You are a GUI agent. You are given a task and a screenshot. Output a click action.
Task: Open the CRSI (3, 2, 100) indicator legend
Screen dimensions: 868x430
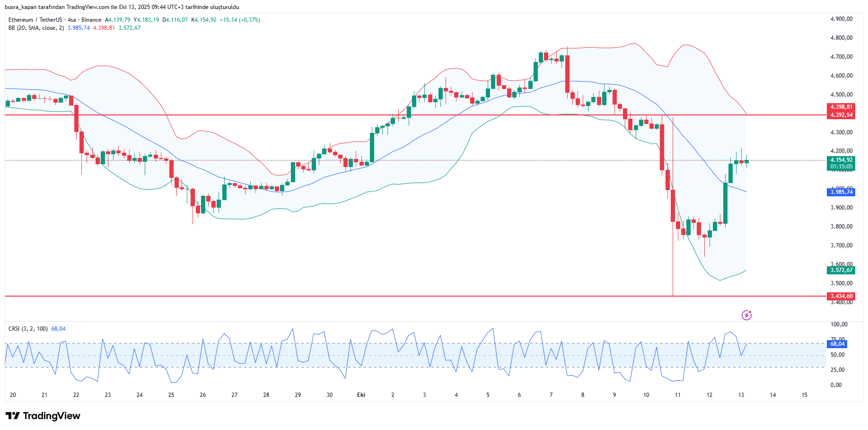click(28, 329)
